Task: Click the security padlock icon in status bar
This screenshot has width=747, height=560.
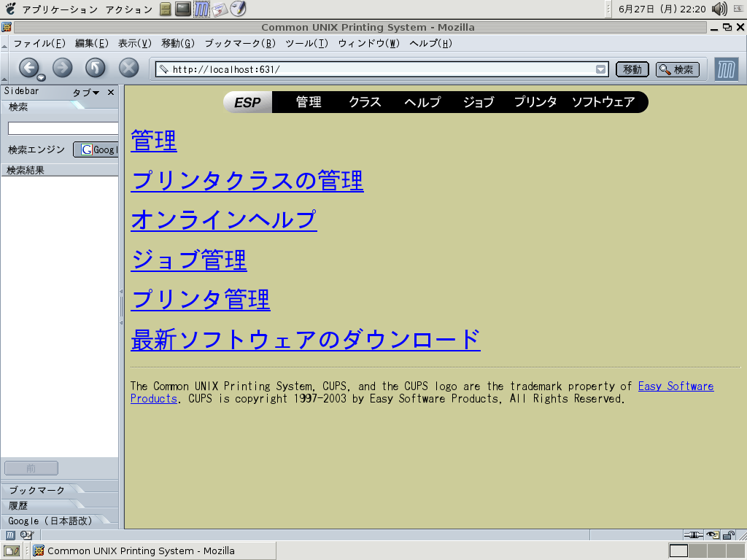Action: tap(729, 535)
